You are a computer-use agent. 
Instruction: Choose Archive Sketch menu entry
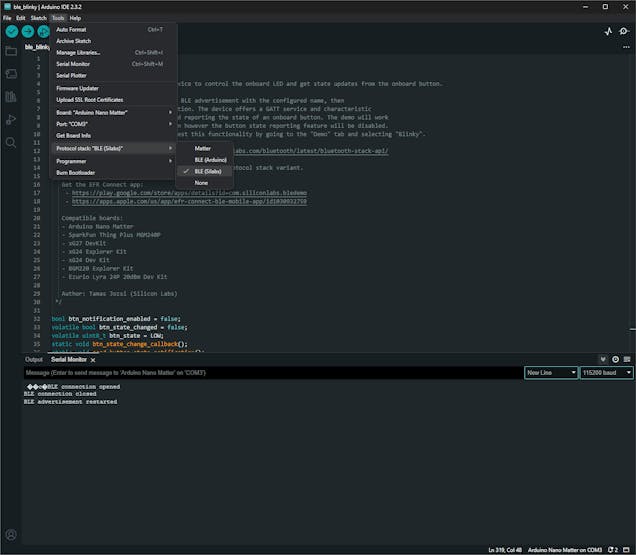pos(114,41)
